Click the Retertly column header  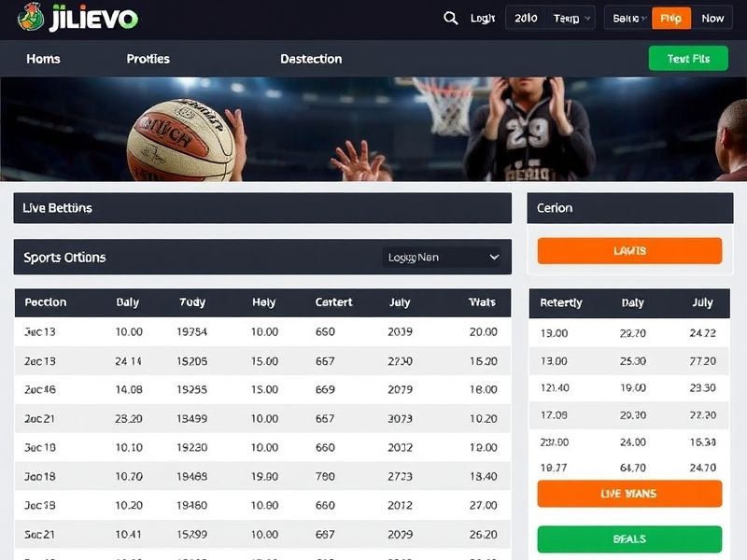pos(561,302)
